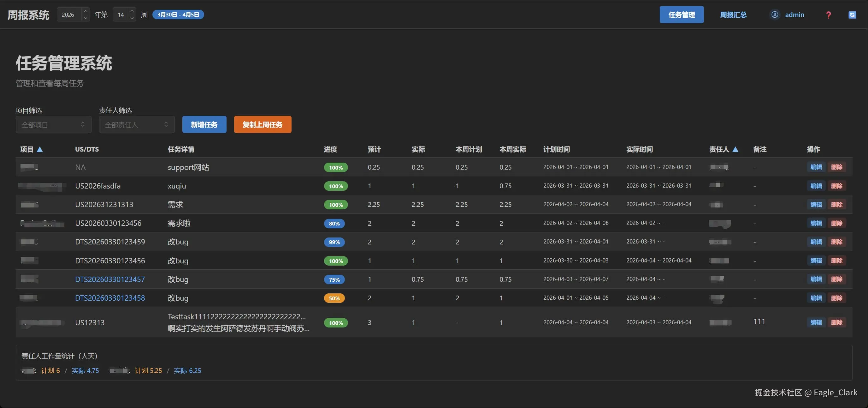Screen dimensions: 868x408
Task: Decrease the week number down arrow
Action: [x=132, y=18]
